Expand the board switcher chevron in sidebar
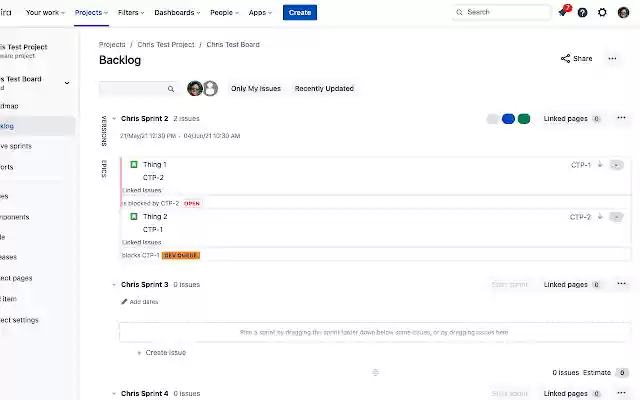Image resolution: width=640 pixels, height=400 pixels. pos(67,83)
